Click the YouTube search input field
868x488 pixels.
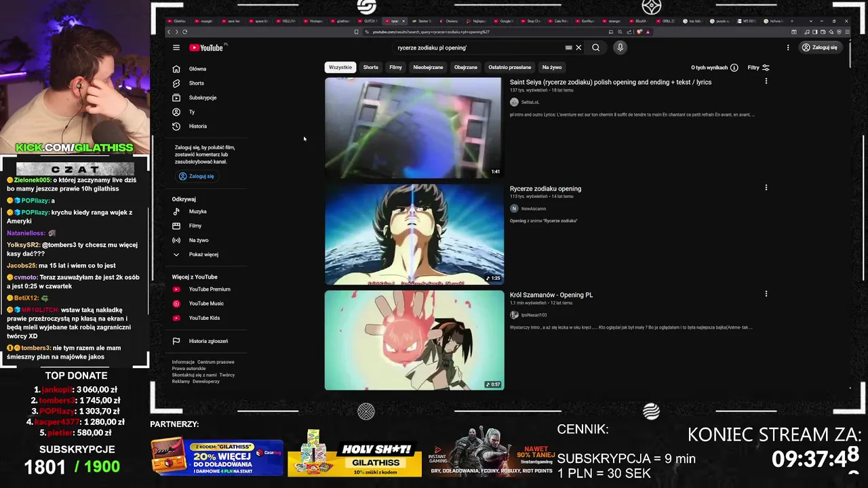[478, 47]
